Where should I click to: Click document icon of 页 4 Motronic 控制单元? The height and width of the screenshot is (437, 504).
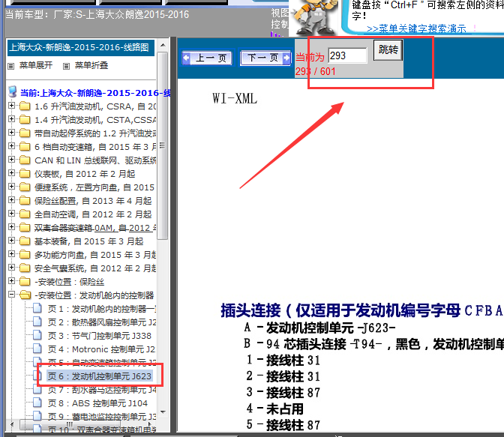coord(37,349)
